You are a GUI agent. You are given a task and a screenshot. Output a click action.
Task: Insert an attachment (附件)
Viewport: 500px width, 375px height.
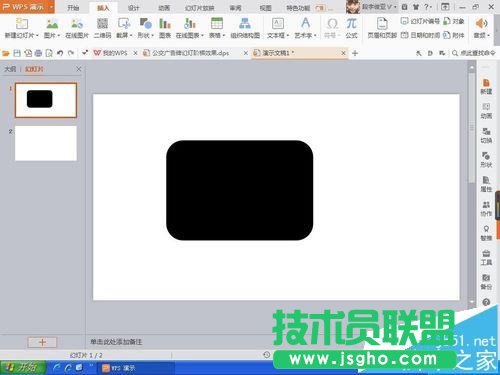click(454, 35)
